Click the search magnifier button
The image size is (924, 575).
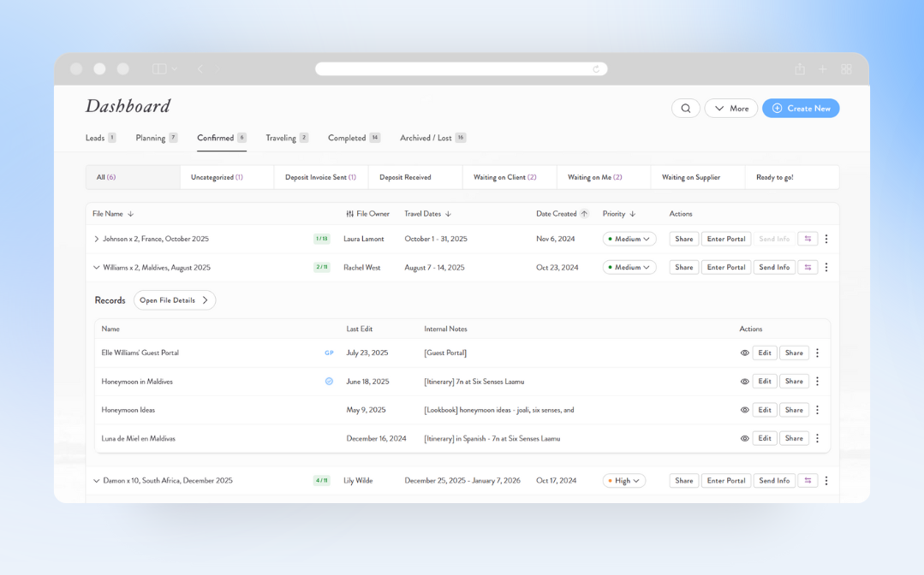tap(685, 109)
